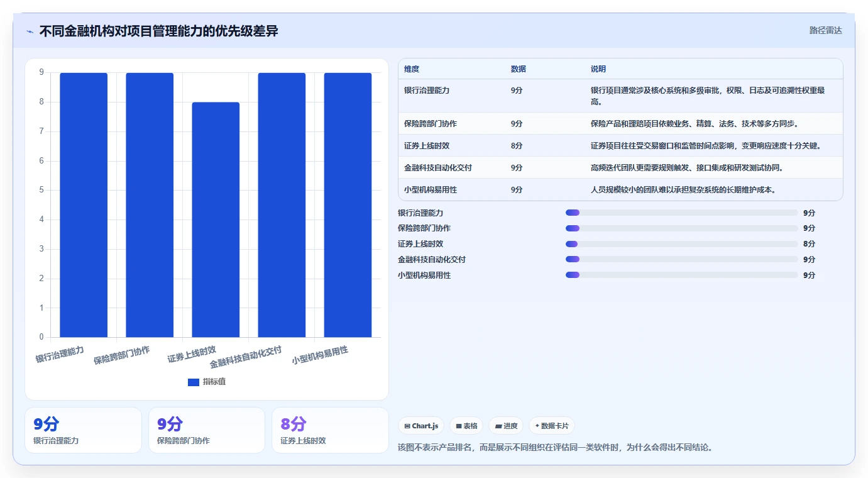Screen dimensions: 868x478
Task: Click the 数据 column header
Action: (519, 69)
